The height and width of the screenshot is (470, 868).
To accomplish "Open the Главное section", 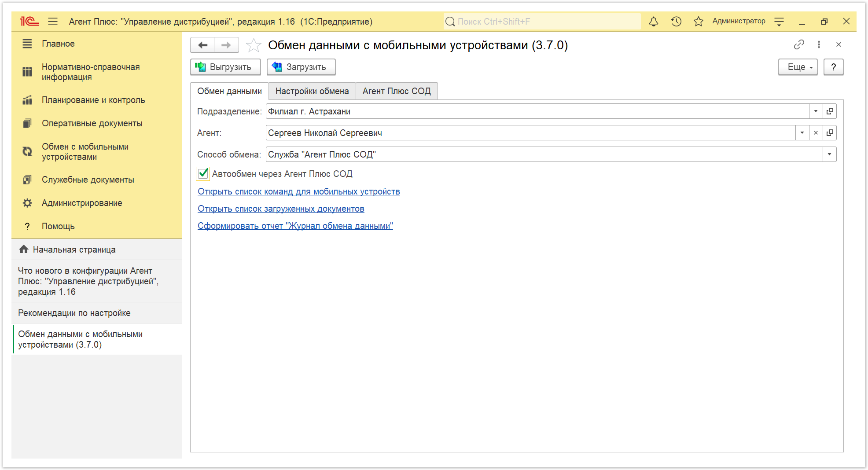I will (x=58, y=44).
